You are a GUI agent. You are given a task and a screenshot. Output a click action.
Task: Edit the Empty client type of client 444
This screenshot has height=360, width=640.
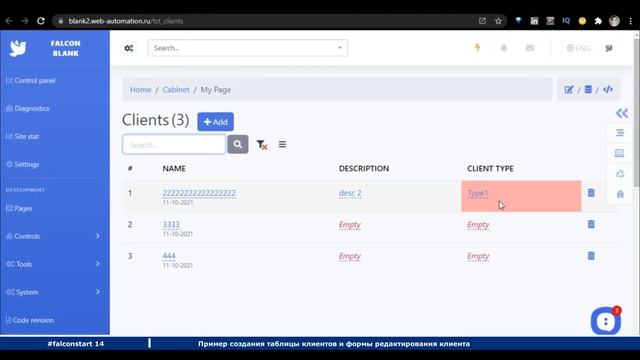coord(478,256)
